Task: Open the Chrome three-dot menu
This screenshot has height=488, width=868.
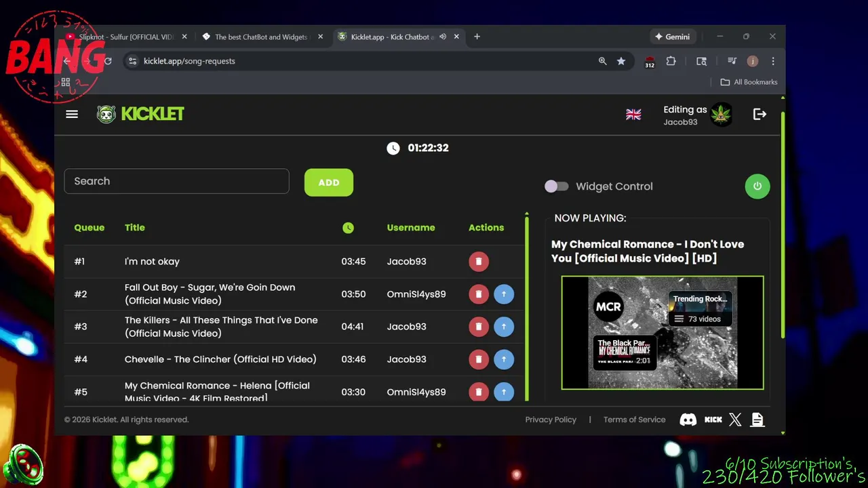Action: 772,61
